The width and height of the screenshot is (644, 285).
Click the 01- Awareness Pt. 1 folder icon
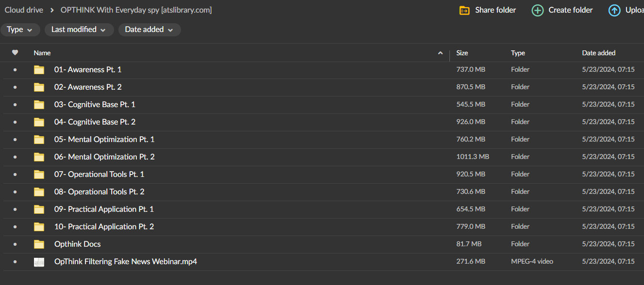click(39, 70)
